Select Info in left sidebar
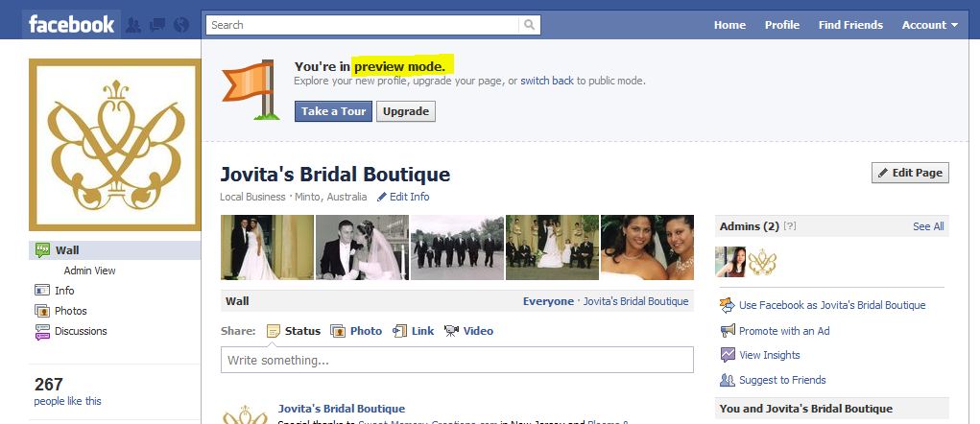Viewport: 980px width, 424px height. (x=64, y=291)
